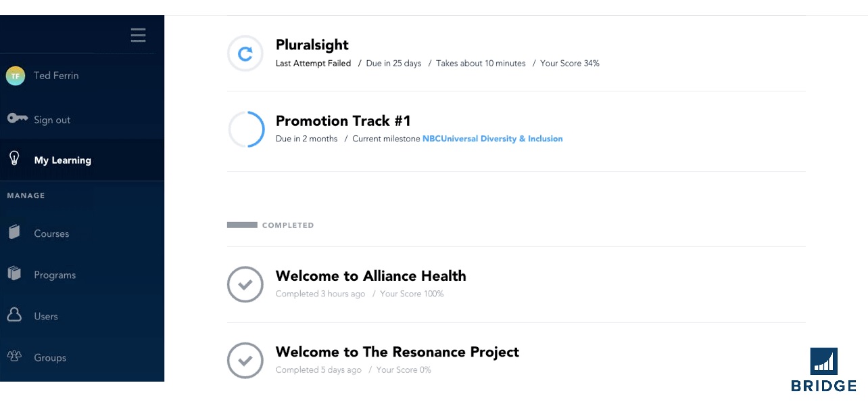Collapse the COMPLETED section
The width and height of the screenshot is (868, 406).
[270, 225]
